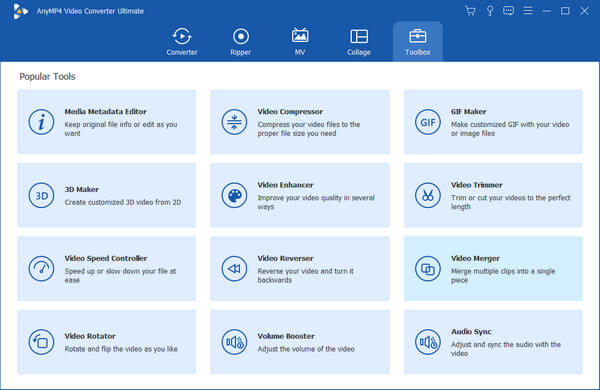
Task: Click the Video Merger title
Action: coord(475,258)
